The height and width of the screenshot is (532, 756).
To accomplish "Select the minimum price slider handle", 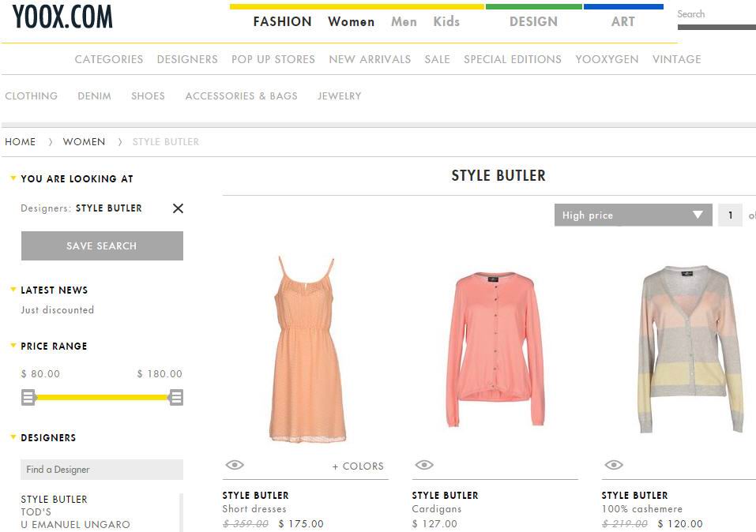I will (x=28, y=398).
